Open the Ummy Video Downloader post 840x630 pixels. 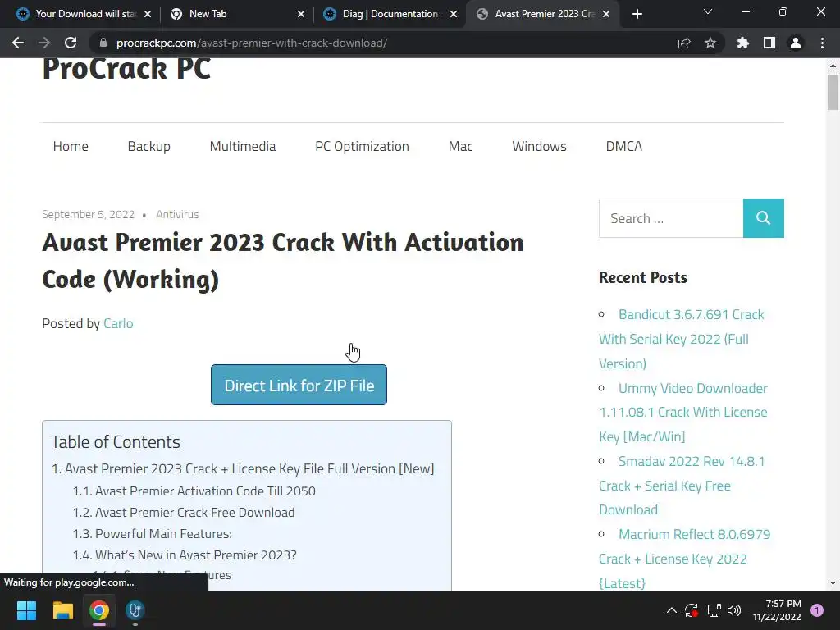[x=683, y=412]
